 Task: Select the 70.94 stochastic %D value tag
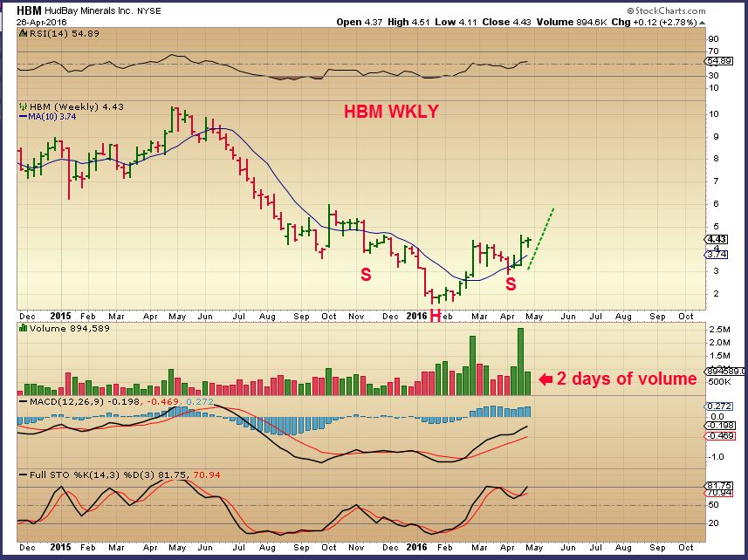[717, 492]
